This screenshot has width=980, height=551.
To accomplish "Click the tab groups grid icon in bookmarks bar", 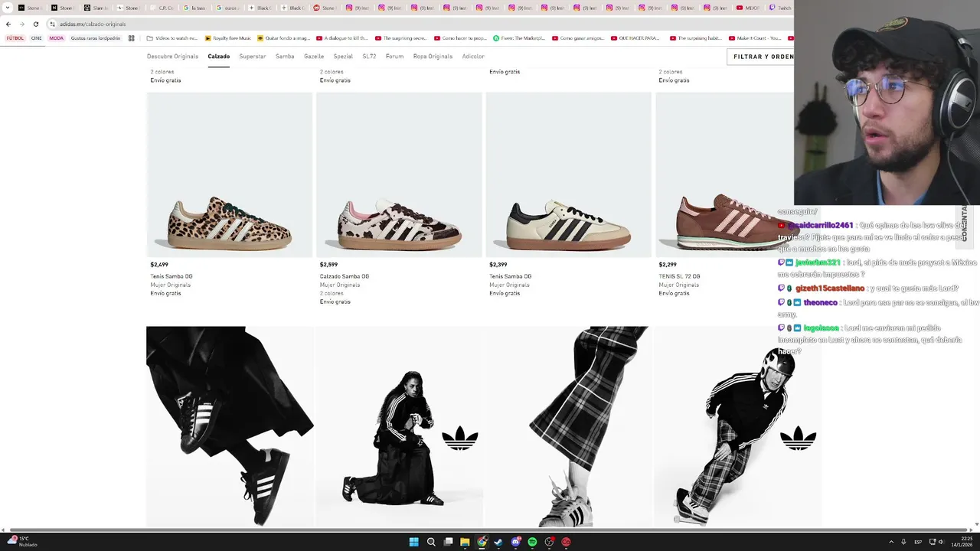I will pyautogui.click(x=132, y=38).
